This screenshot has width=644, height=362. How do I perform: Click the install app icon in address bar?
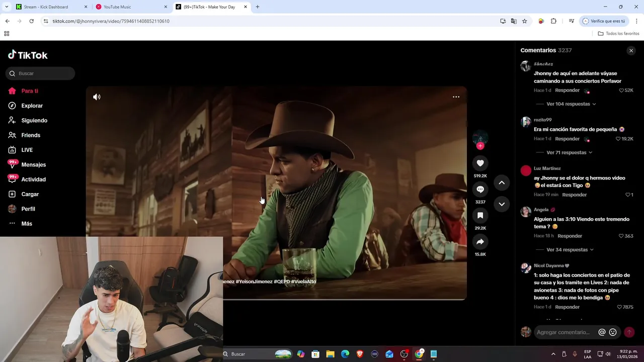click(503, 21)
